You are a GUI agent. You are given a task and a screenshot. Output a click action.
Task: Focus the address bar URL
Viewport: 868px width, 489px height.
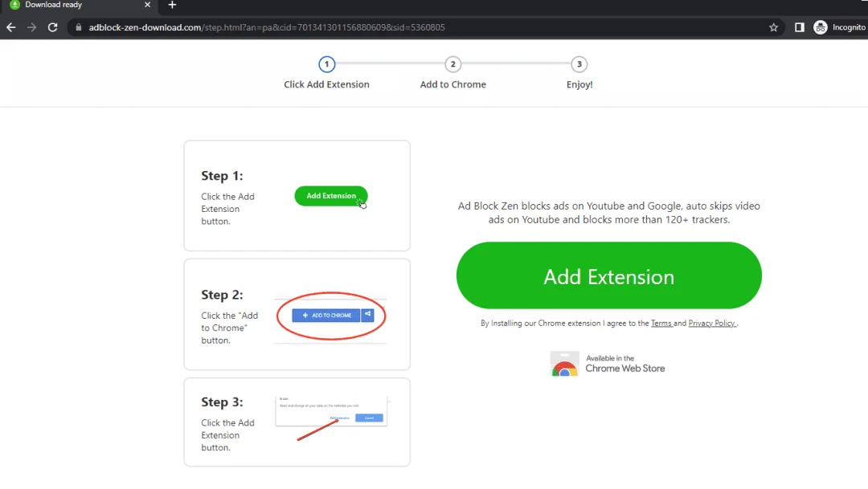click(267, 27)
